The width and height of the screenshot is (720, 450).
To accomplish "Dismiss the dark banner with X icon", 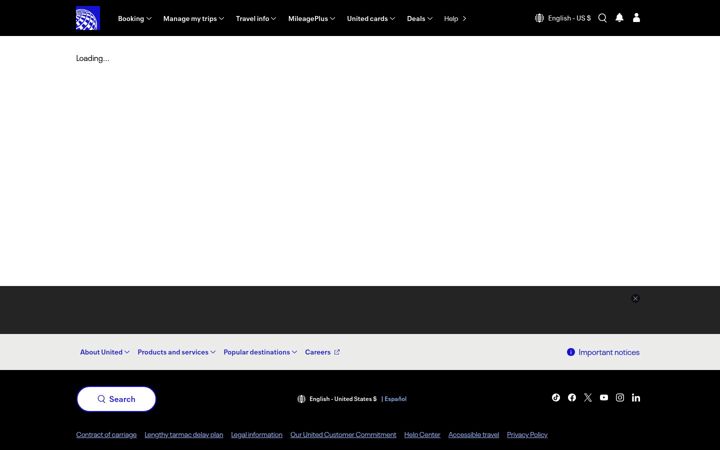I will click(636, 298).
